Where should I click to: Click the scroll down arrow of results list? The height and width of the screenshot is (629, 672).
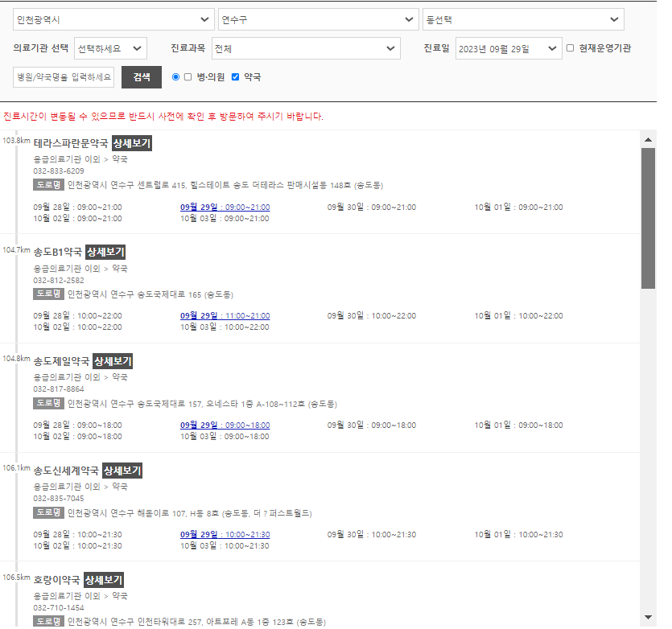click(648, 618)
